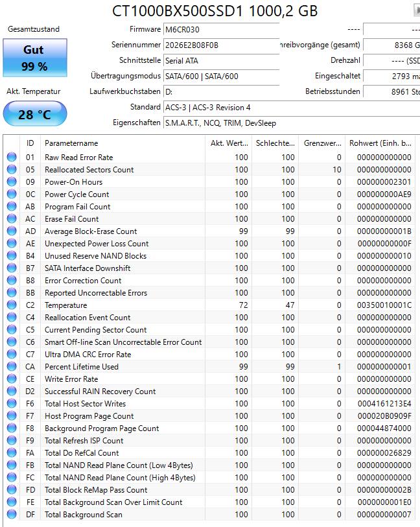Click the Rohwert column header
Screen dimensions: 420x527
coord(380,143)
